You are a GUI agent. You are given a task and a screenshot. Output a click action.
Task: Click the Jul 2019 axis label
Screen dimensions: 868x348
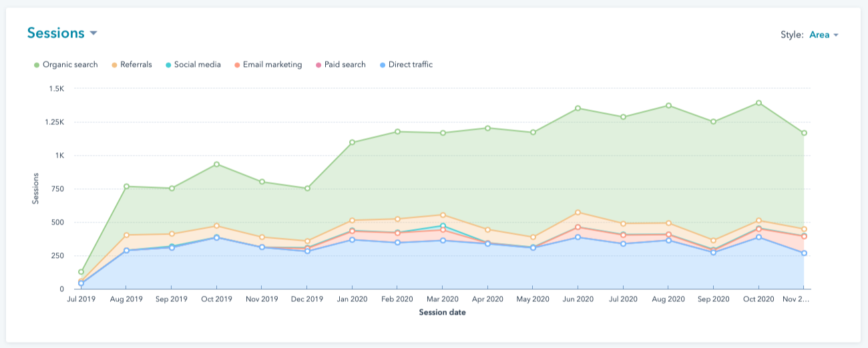click(x=81, y=300)
